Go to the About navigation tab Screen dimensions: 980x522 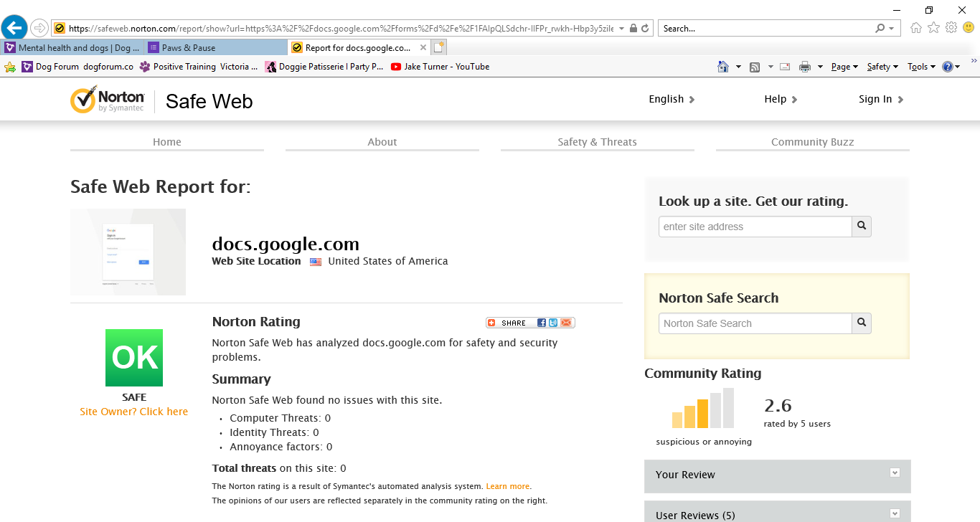pyautogui.click(x=382, y=142)
